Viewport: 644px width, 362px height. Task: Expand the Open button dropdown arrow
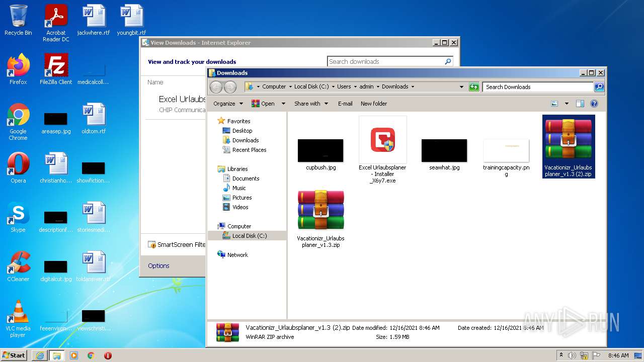[x=283, y=104]
